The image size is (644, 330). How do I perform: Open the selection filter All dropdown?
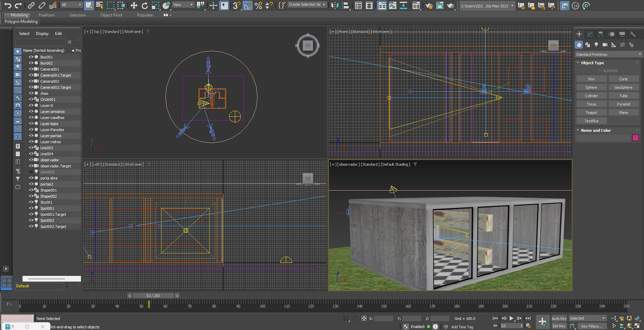pyautogui.click(x=71, y=5)
